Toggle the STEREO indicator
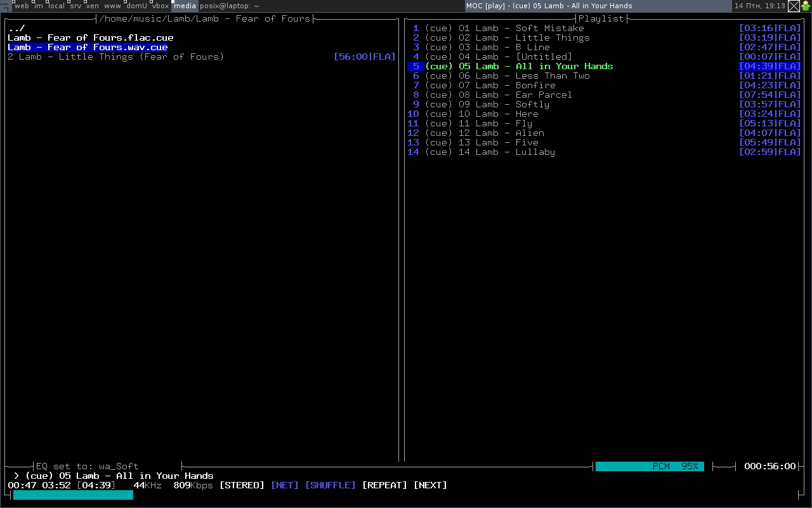Screen dimensions: 812x508 (242, 485)
